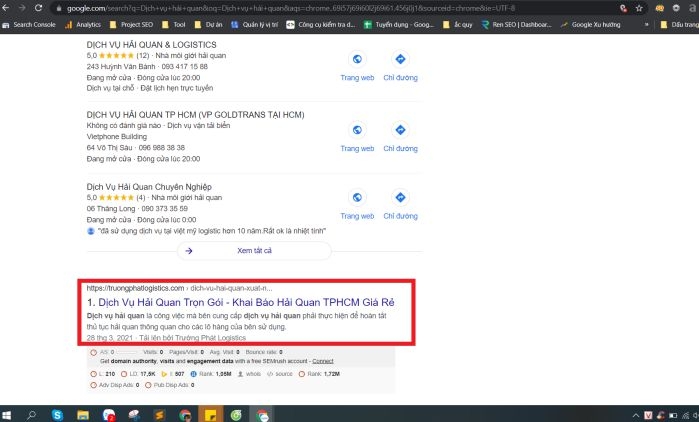
Task: Click Trang web icon for GOLDTRANS listing
Action: click(357, 130)
